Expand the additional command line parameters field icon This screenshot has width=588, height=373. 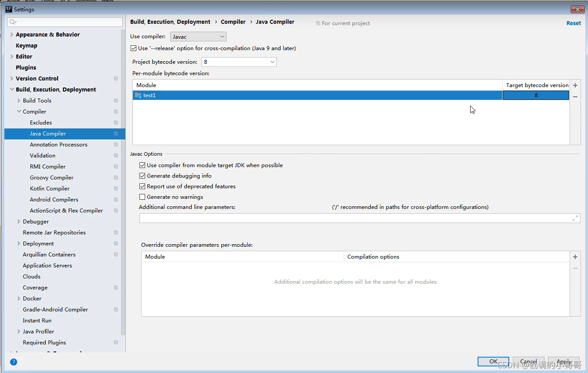pos(575,218)
